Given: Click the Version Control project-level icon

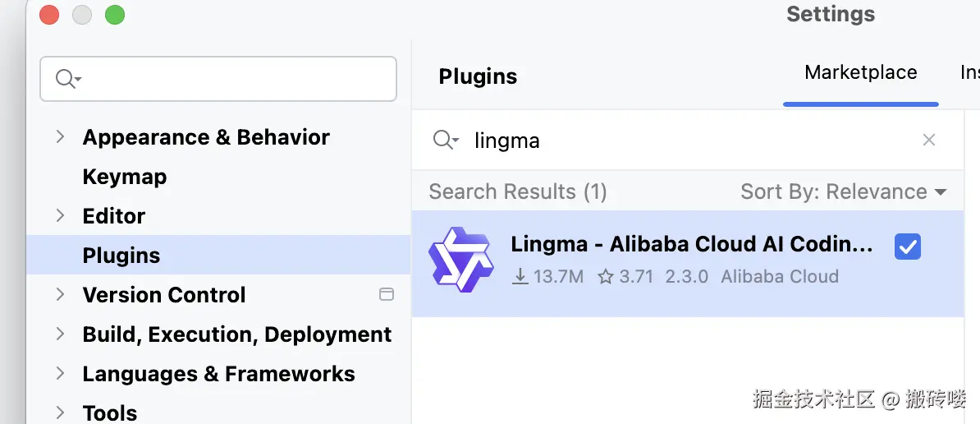Looking at the screenshot, I should (386, 295).
